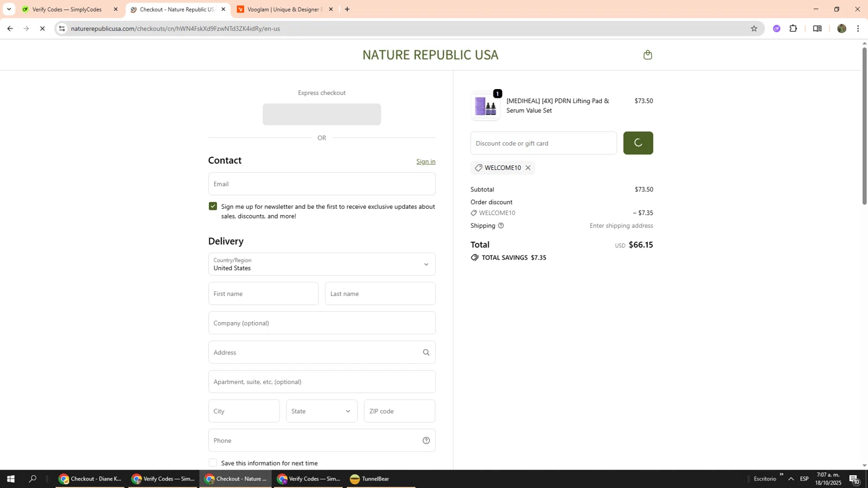868x488 pixels.
Task: Go back to the previous page
Action: [10, 28]
